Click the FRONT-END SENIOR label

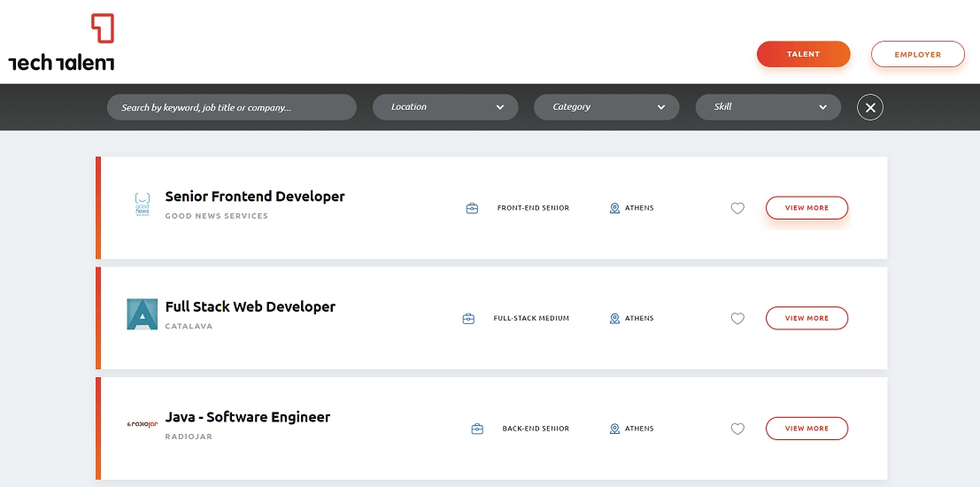tap(533, 208)
